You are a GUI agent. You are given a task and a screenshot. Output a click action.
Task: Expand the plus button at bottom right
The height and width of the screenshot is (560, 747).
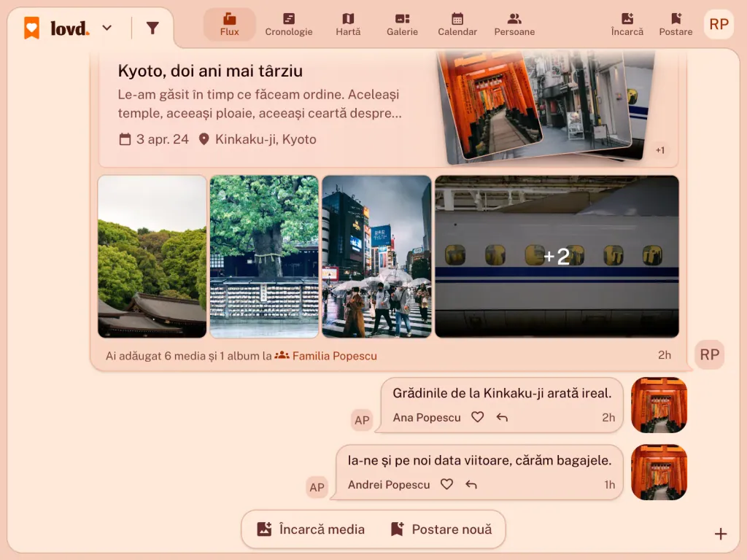[720, 534]
